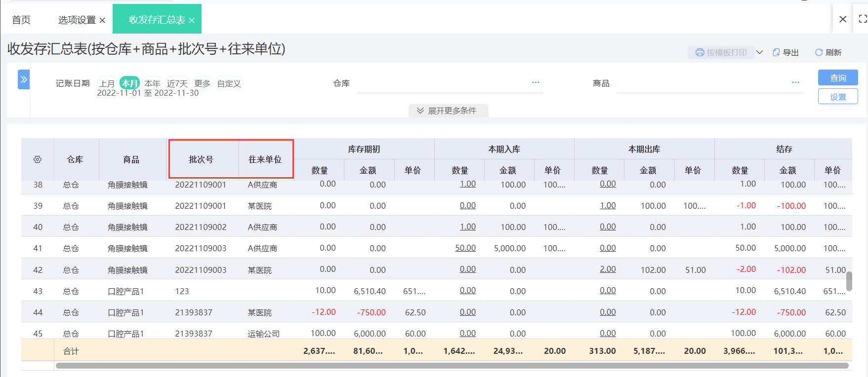Image resolution: width=868 pixels, height=377 pixels.
Task: Open the warehouse (仓库) picker ellipsis
Action: 536,82
